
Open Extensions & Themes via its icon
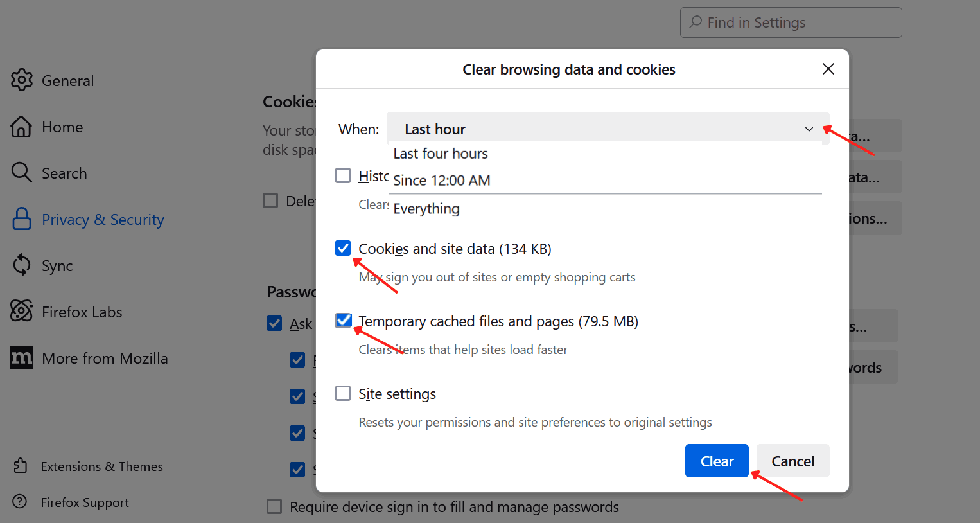click(21, 466)
